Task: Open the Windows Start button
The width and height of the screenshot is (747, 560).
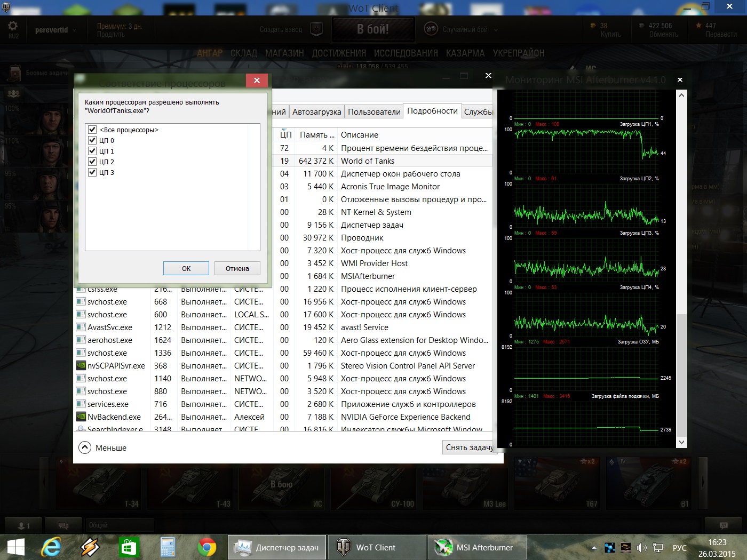Action: (x=15, y=547)
